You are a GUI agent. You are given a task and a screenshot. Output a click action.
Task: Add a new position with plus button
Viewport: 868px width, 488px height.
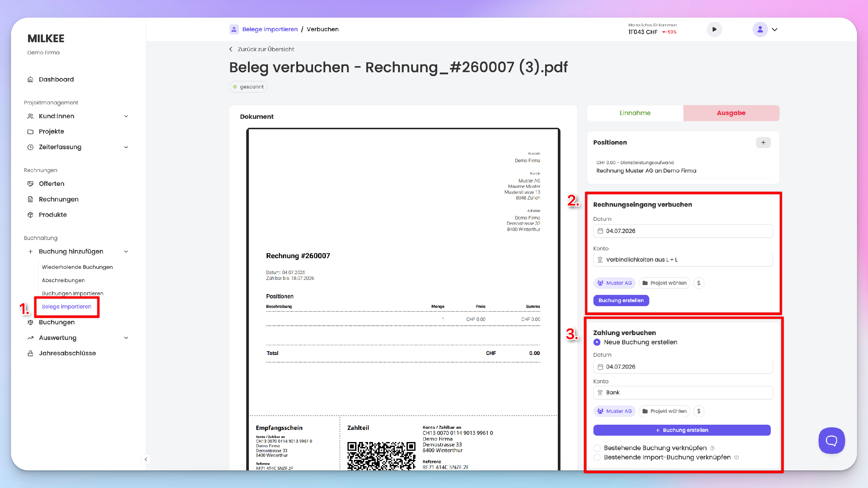(763, 143)
